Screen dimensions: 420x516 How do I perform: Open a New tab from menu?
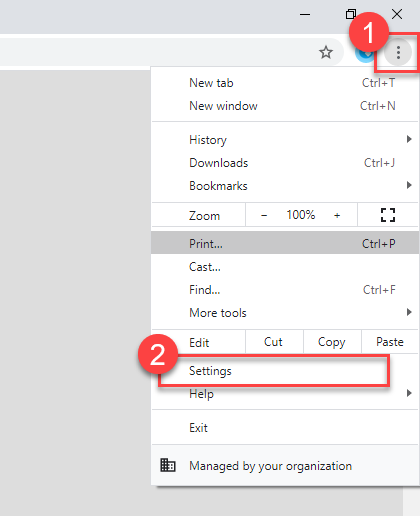click(285, 83)
